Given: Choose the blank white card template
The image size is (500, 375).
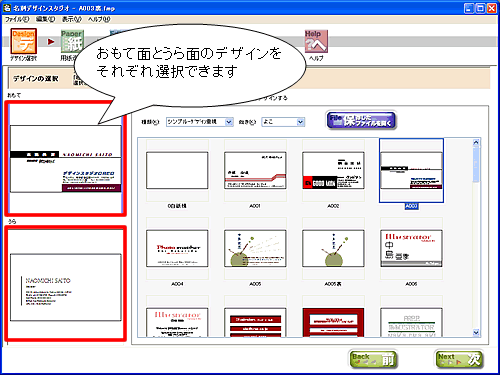Looking at the screenshot, I should 177,170.
